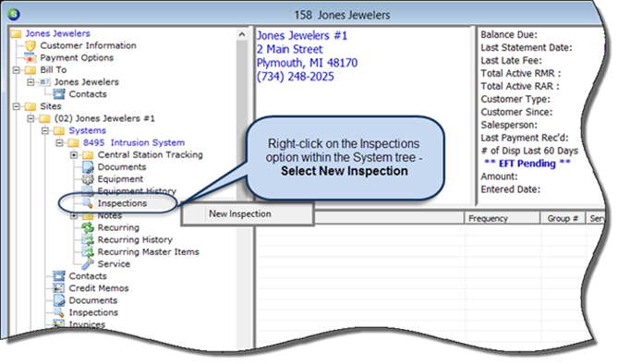Image resolution: width=618 pixels, height=364 pixels.
Task: Click the ** EFT Pending ** notice
Action: click(x=527, y=164)
